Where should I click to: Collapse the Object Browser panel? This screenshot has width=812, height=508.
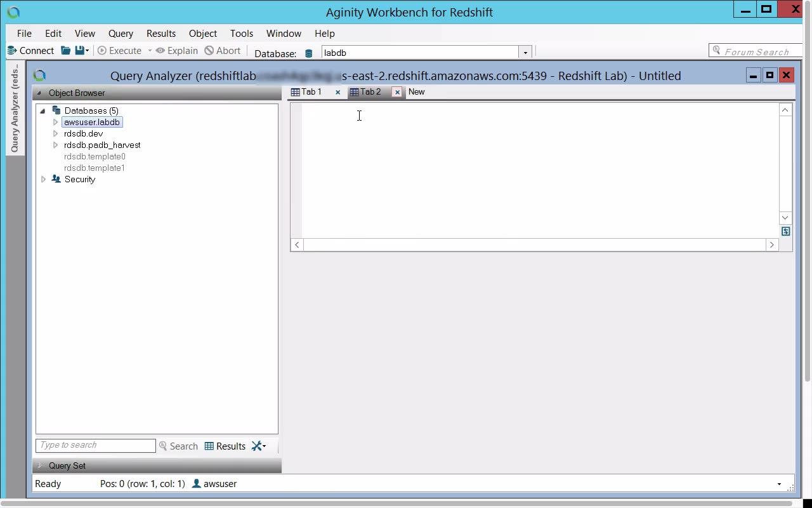pyautogui.click(x=39, y=93)
